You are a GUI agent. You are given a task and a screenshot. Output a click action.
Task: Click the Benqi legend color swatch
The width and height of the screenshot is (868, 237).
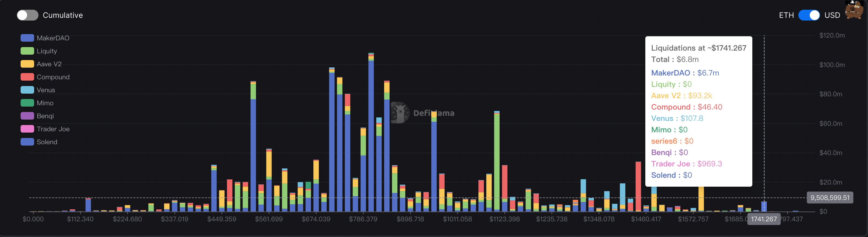click(27, 116)
